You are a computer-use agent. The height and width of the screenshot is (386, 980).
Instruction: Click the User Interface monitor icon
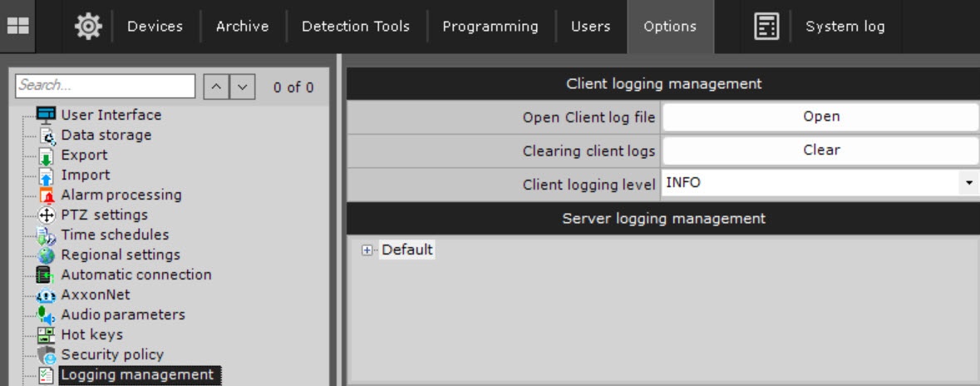tap(47, 115)
